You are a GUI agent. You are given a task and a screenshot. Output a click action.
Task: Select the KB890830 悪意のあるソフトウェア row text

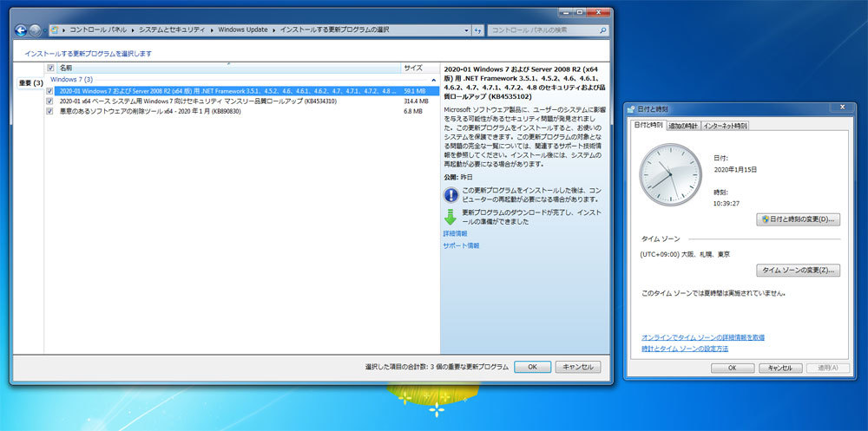click(150, 111)
